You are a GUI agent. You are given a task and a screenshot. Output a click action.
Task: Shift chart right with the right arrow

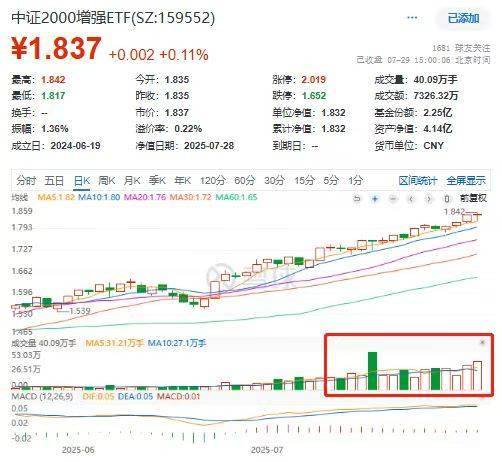point(429,199)
